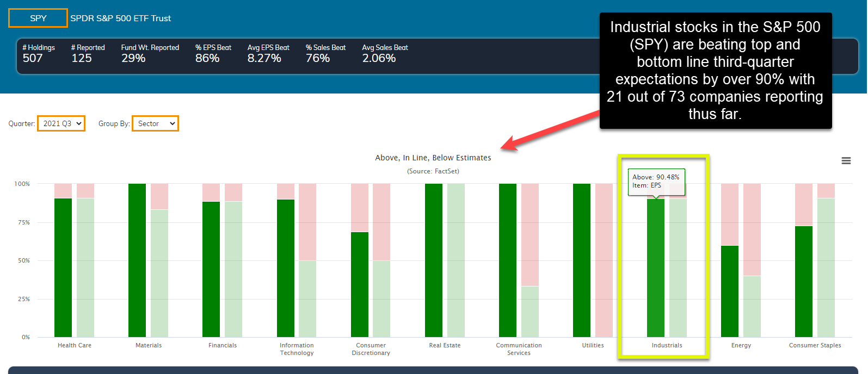
Task: Click the 75% y-axis label
Action: (24, 222)
